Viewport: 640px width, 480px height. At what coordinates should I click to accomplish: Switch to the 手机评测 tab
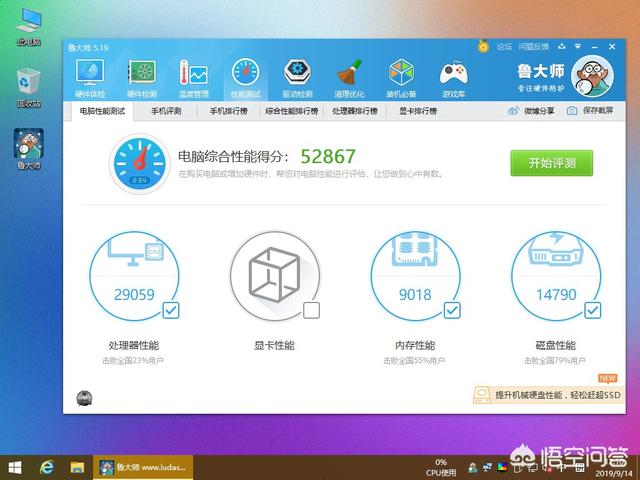coord(166,111)
